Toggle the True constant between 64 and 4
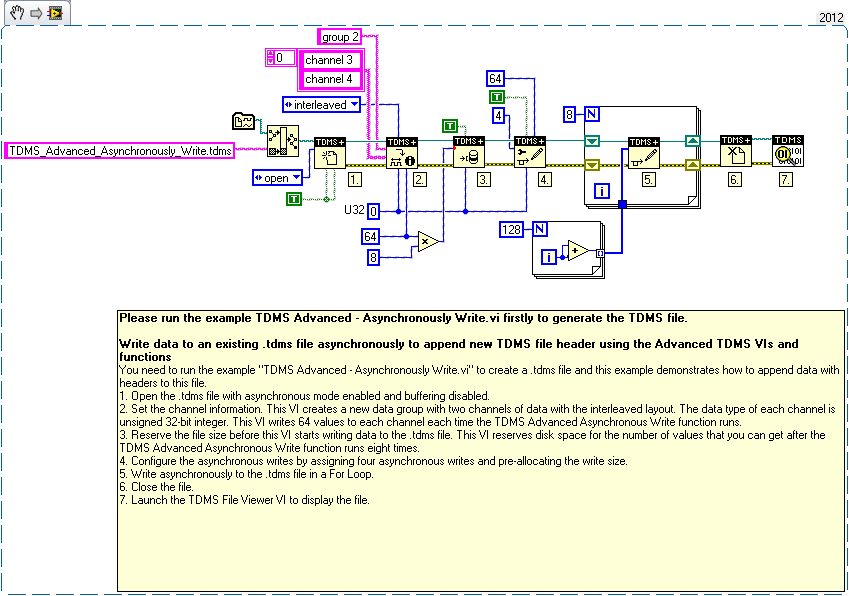The width and height of the screenshot is (849, 596). [497, 97]
